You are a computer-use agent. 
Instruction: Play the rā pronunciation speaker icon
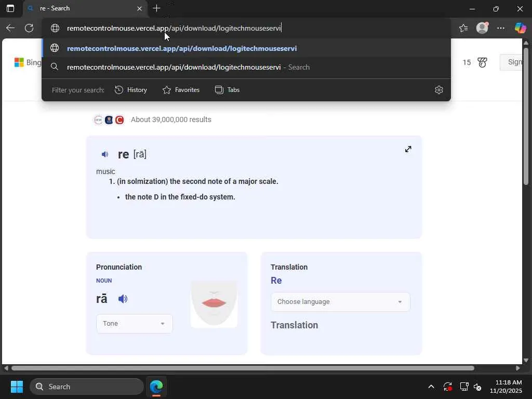click(x=123, y=299)
